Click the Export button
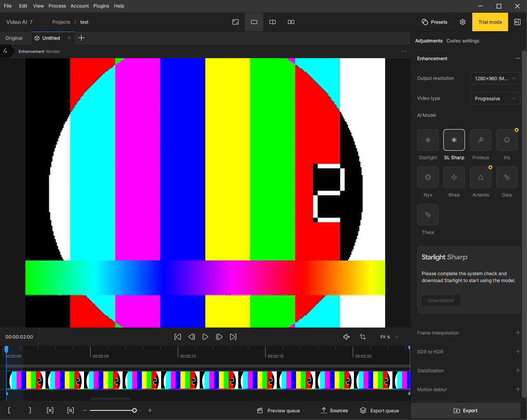 [x=466, y=411]
